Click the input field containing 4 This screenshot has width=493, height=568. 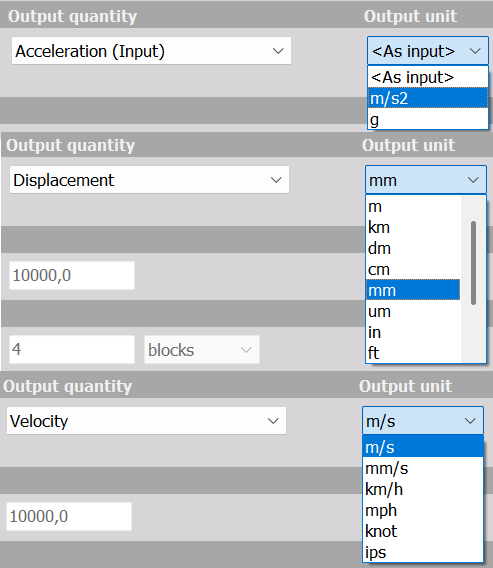(x=72, y=350)
